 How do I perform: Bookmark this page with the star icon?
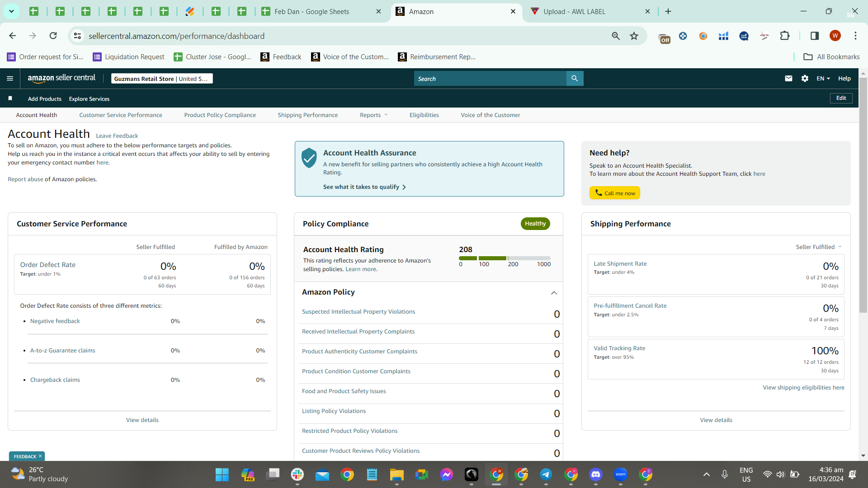coord(634,36)
